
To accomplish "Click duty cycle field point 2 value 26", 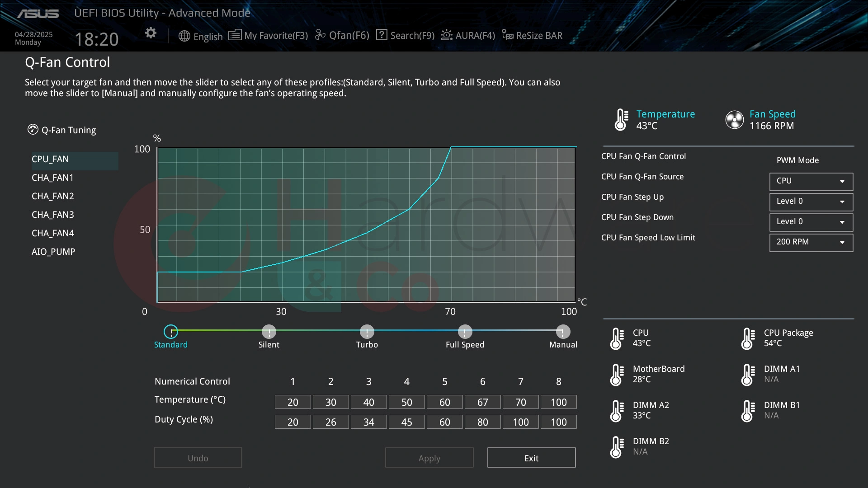I will pyautogui.click(x=330, y=422).
